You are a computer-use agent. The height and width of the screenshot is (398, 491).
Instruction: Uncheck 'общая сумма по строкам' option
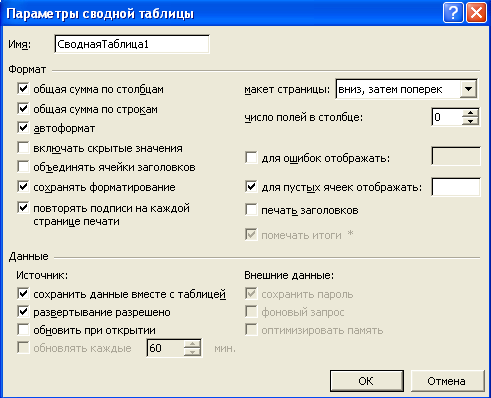pos(23,108)
